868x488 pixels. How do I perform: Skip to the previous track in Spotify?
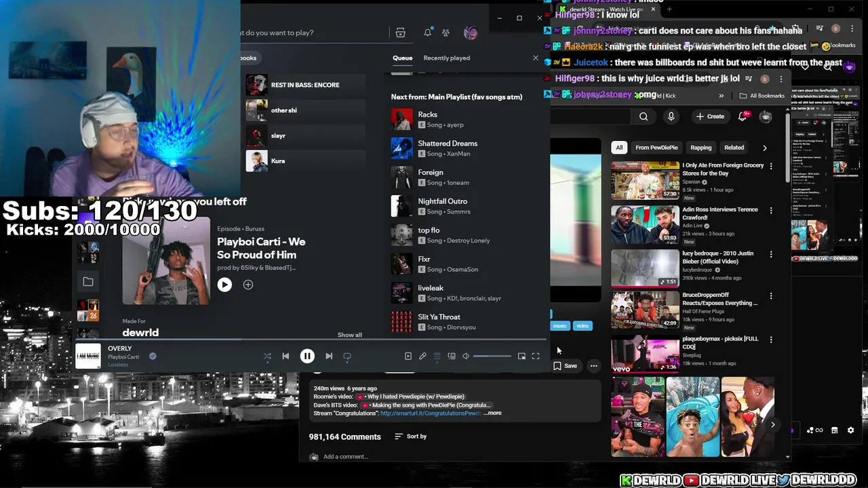(x=285, y=356)
